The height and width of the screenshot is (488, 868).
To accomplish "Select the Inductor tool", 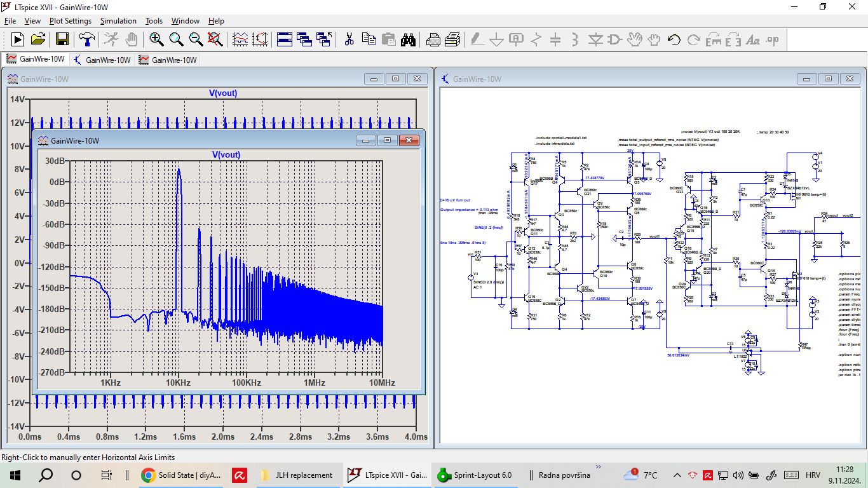I will [x=575, y=39].
